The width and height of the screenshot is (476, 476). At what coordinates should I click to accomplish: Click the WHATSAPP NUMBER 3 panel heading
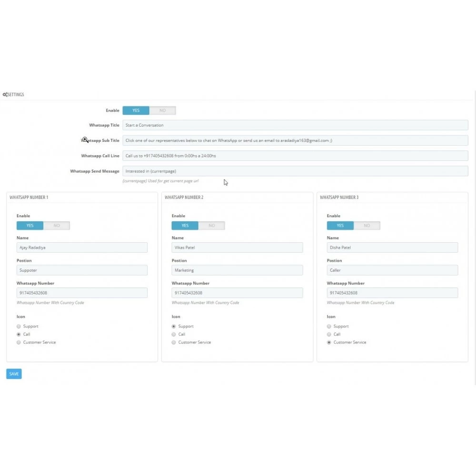tap(339, 198)
